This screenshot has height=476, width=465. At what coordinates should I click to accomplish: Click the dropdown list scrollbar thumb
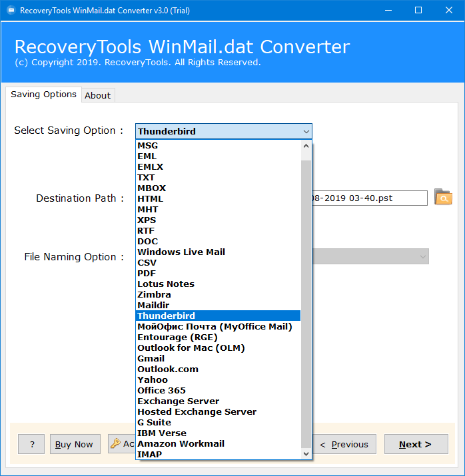click(x=306, y=304)
